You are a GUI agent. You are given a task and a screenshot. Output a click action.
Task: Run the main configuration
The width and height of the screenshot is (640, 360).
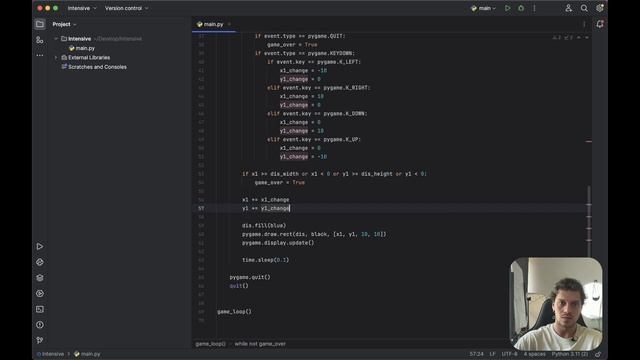(507, 8)
